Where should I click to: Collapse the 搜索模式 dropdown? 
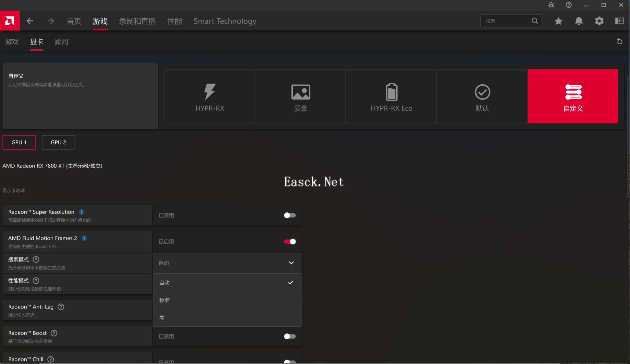pyautogui.click(x=227, y=263)
